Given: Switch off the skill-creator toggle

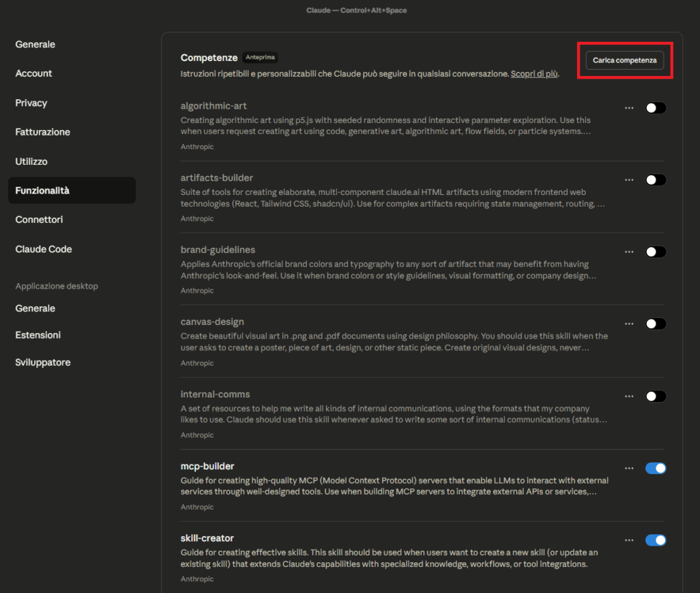Looking at the screenshot, I should click(656, 540).
